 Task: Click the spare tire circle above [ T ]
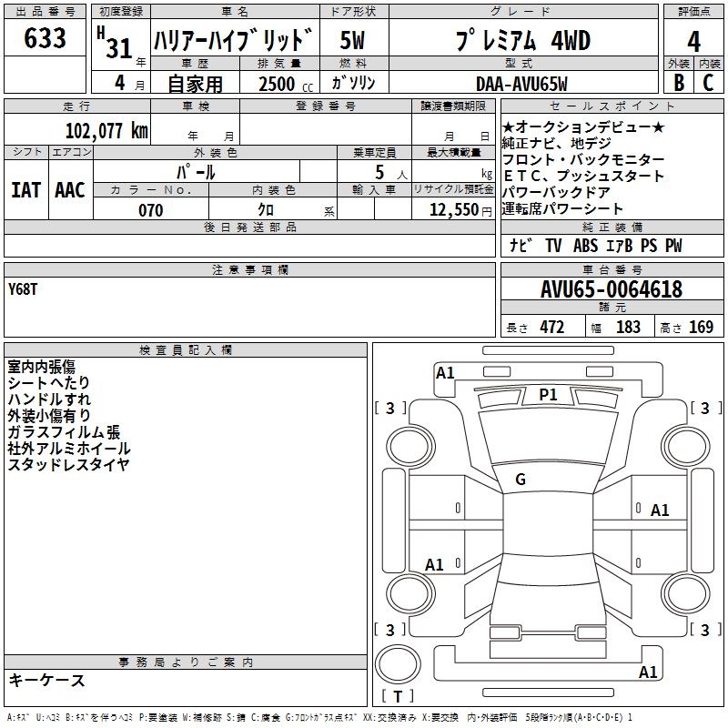click(398, 664)
